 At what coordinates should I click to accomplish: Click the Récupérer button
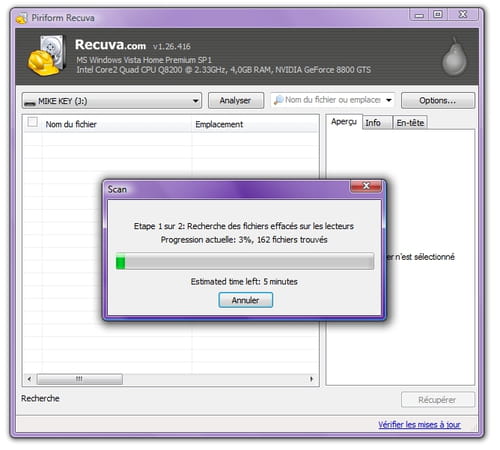[438, 400]
